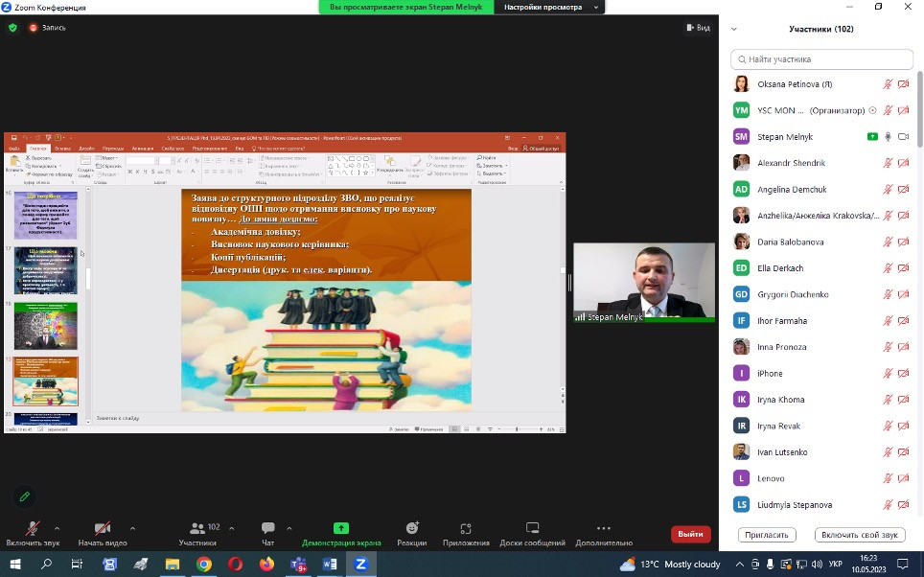
Task: Open Google Chrome from the taskbar
Action: tap(204, 564)
